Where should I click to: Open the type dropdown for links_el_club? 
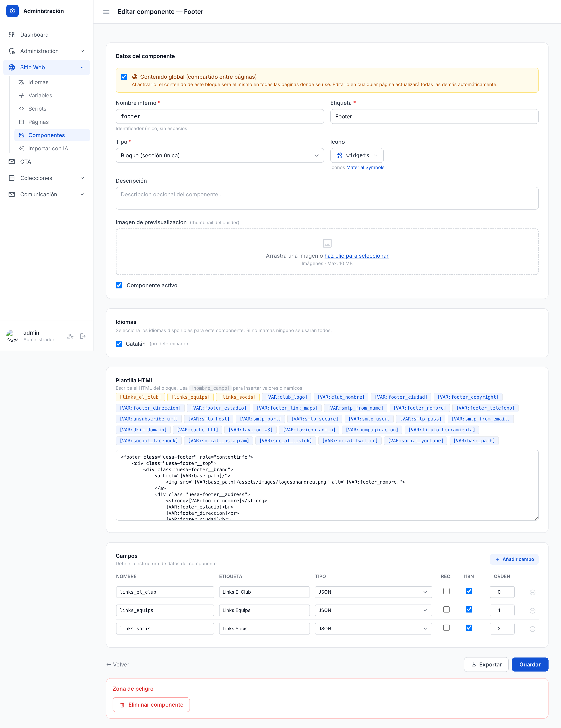[x=373, y=592]
